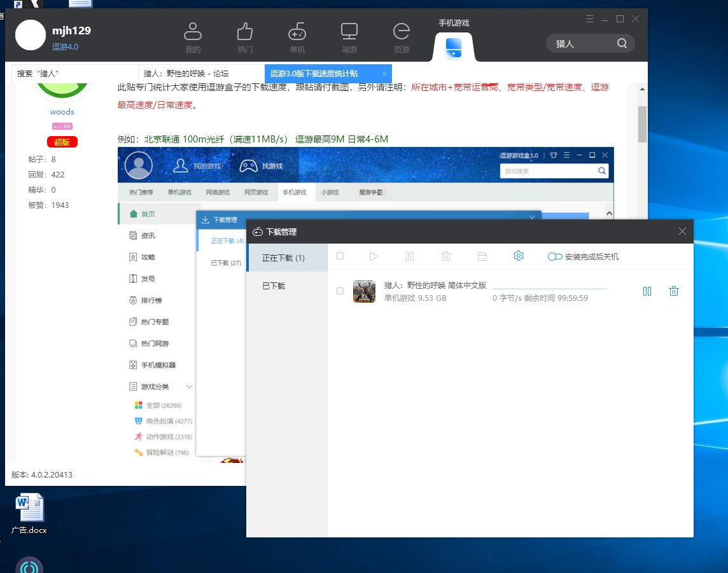728x573 pixels.
Task: Click the 猎人 download progress bar
Action: [x=550, y=289]
